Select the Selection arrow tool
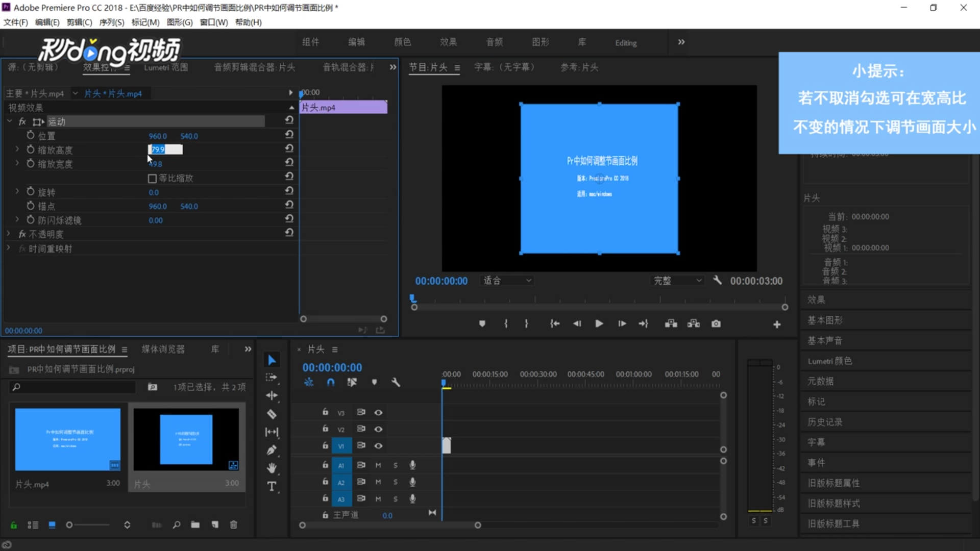Screen dimensions: 980x551 click(x=272, y=360)
